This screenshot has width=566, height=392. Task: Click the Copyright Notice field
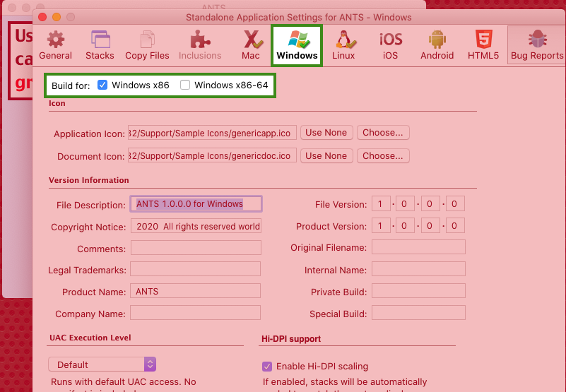pyautogui.click(x=196, y=226)
